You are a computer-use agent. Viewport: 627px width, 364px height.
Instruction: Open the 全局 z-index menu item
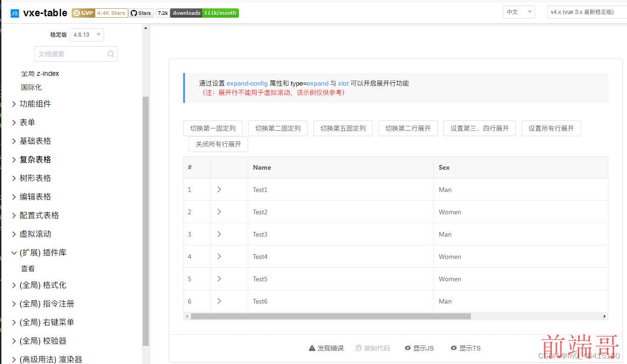pos(40,73)
